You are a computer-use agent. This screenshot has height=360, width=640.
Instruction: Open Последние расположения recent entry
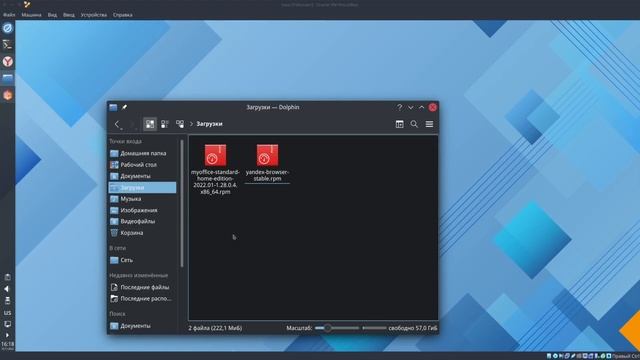(x=142, y=299)
